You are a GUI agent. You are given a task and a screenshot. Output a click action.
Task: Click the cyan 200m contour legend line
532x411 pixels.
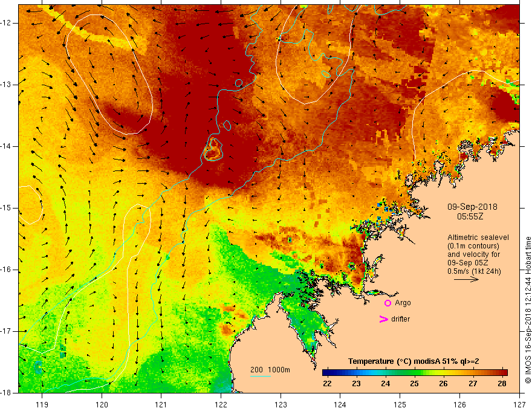(260, 376)
